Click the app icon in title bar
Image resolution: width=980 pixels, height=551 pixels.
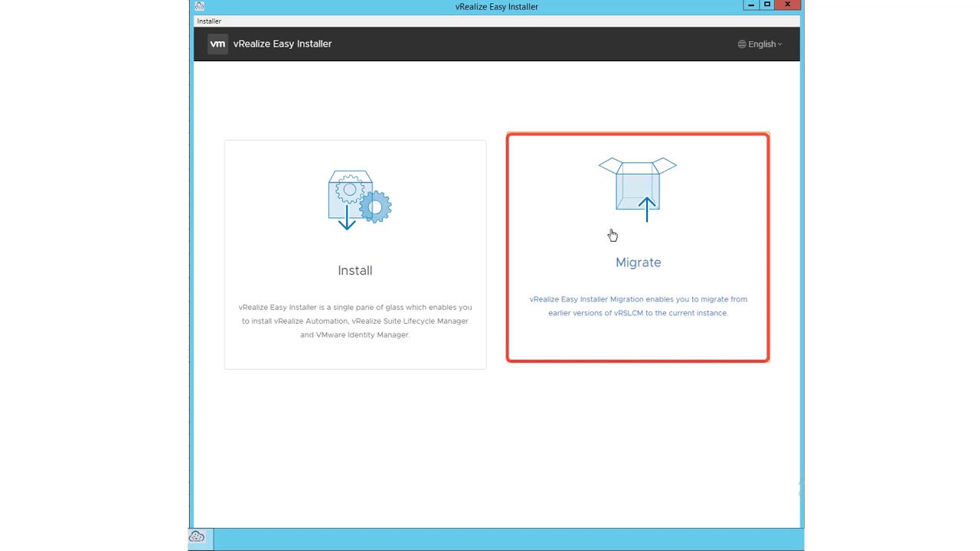(x=199, y=6)
